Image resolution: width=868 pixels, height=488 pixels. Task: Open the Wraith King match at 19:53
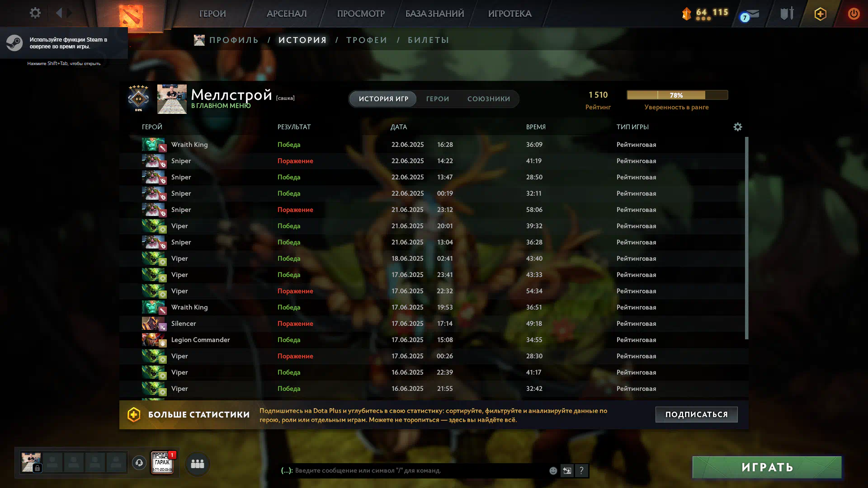point(432,307)
